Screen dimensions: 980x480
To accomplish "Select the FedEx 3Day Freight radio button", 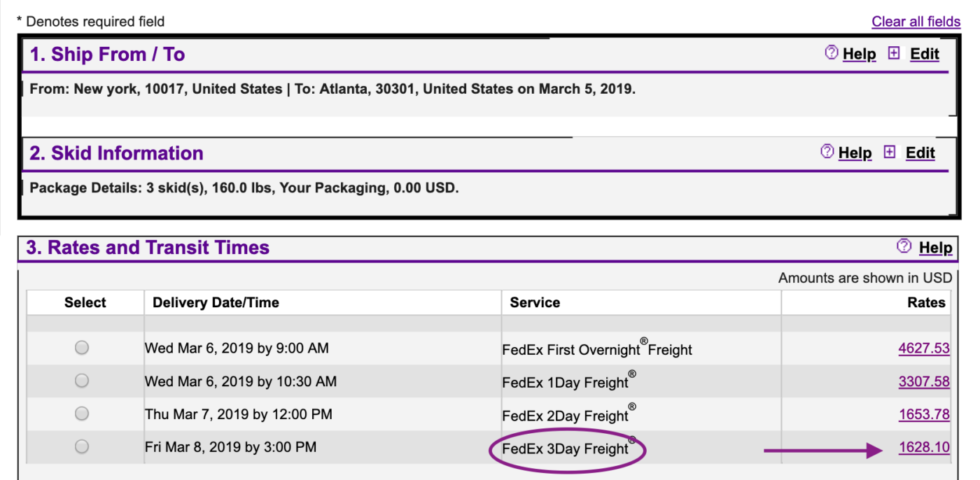I will 82,446.
